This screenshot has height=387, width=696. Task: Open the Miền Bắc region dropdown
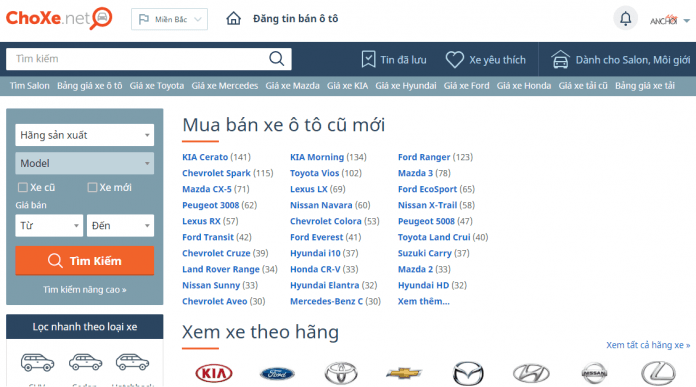(x=169, y=20)
